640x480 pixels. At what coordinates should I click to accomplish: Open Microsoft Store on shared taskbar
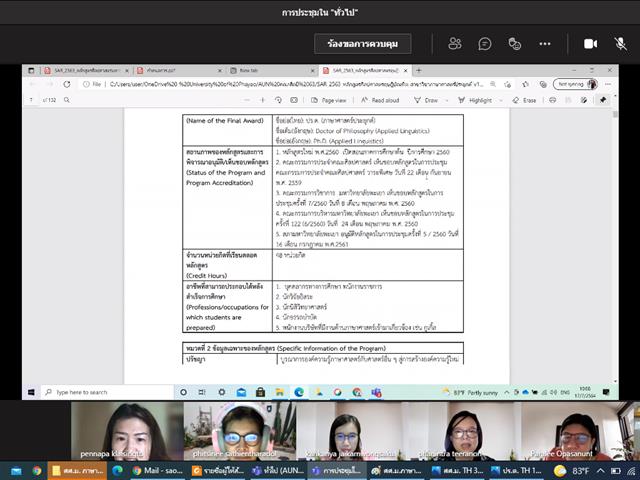(260, 392)
